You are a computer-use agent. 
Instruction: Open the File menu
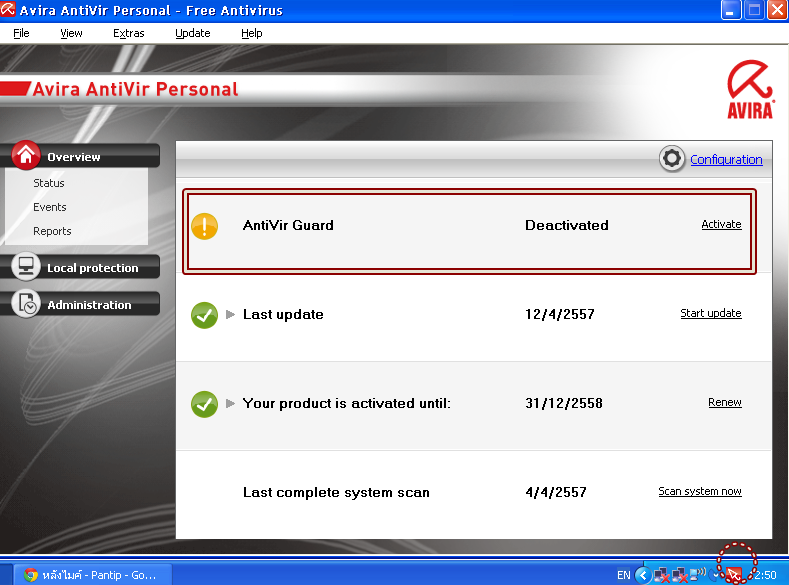(21, 33)
